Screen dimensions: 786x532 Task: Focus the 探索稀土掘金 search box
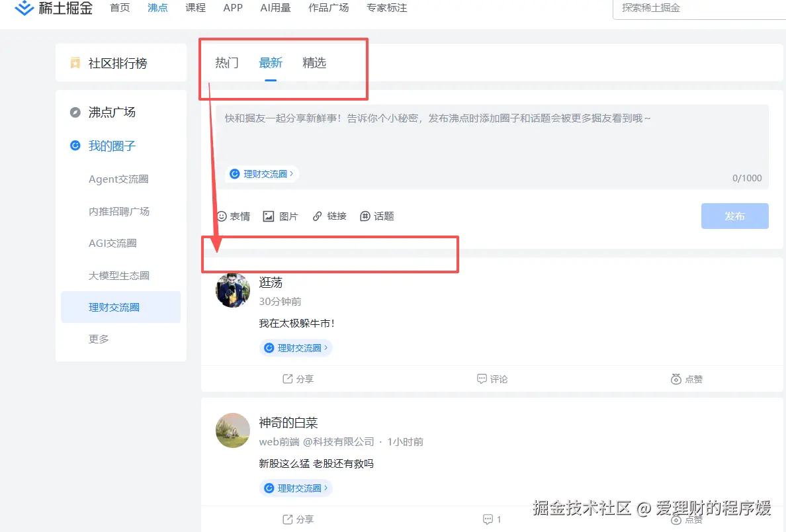[699, 9]
